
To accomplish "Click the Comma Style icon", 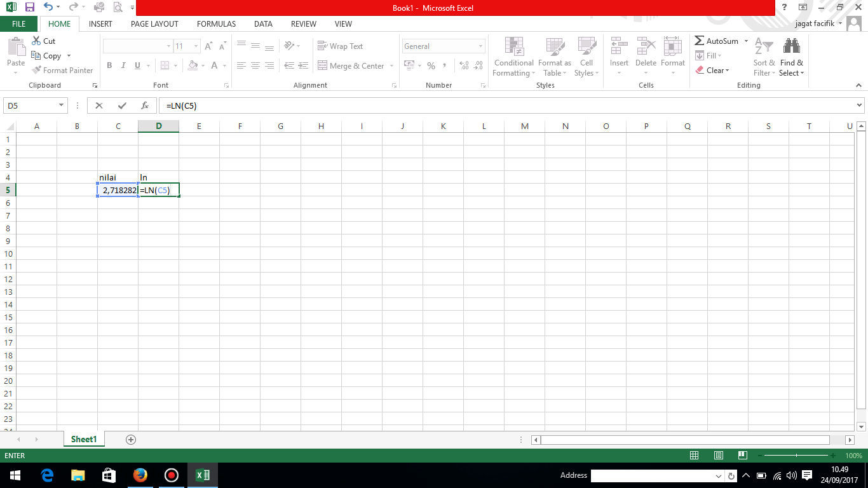I will click(445, 65).
